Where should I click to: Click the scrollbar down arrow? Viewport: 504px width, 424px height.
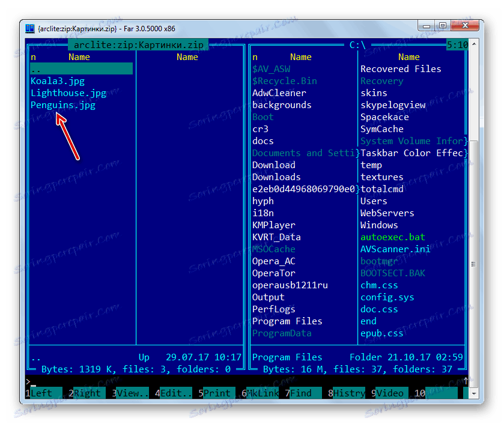coord(474,393)
